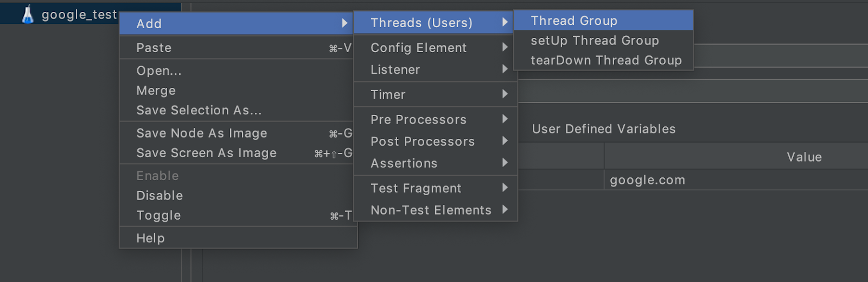Expand Non-Test Elements submenu
The width and height of the screenshot is (868, 282).
435,210
